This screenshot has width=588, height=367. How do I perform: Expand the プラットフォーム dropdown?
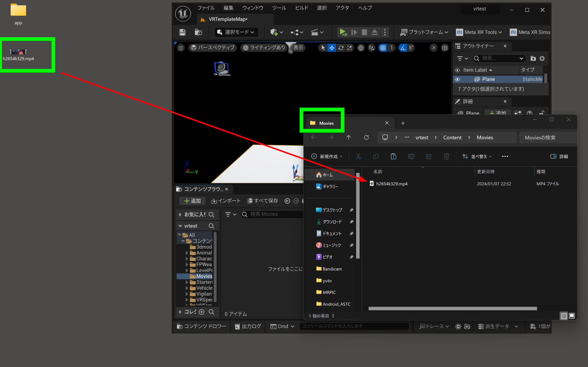(424, 32)
